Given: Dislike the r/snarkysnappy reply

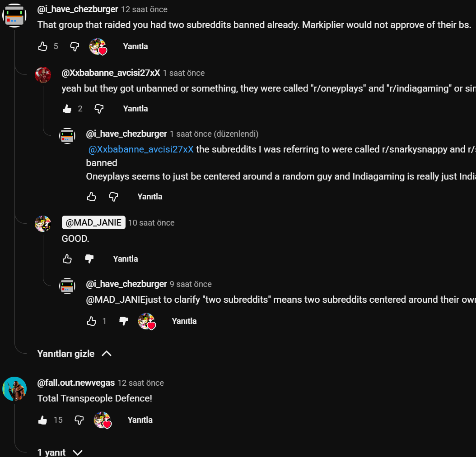Looking at the screenshot, I should tap(114, 197).
